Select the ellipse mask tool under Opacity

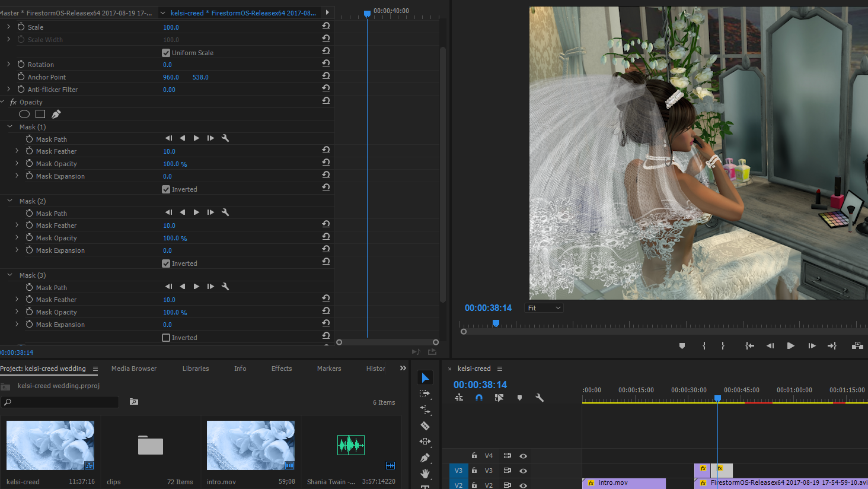pos(24,114)
